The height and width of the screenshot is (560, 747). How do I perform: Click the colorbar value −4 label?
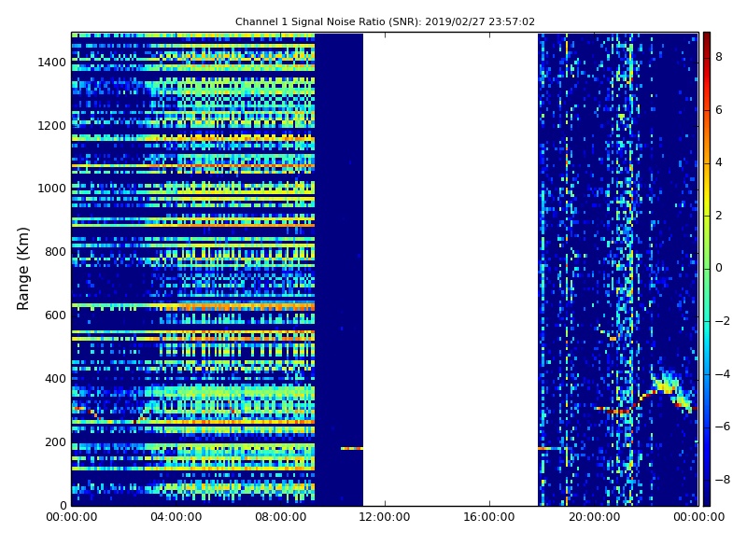tap(723, 374)
